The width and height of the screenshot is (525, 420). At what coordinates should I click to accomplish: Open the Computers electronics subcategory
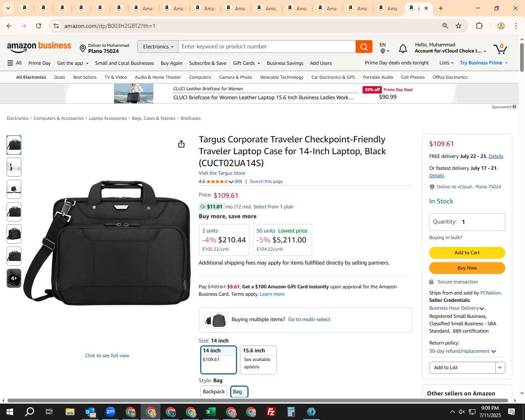point(200,77)
